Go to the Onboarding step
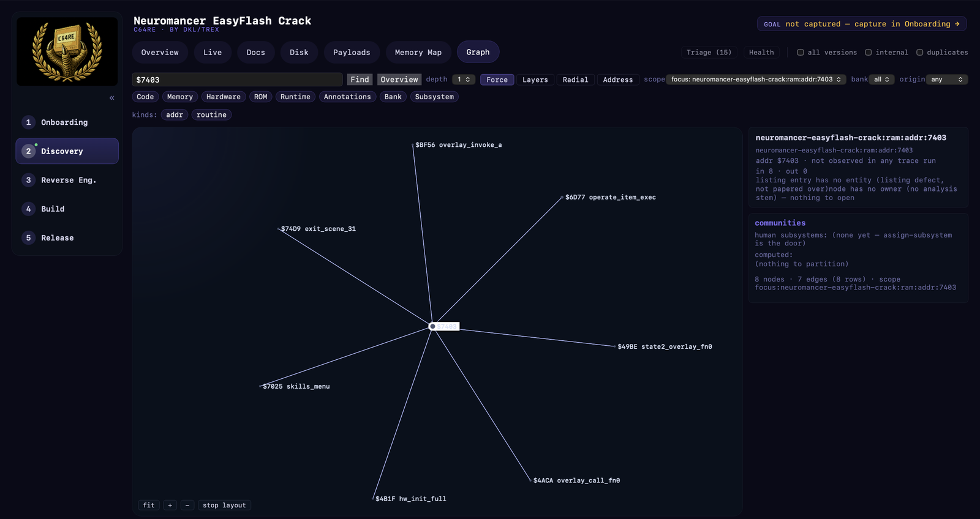 (x=67, y=122)
